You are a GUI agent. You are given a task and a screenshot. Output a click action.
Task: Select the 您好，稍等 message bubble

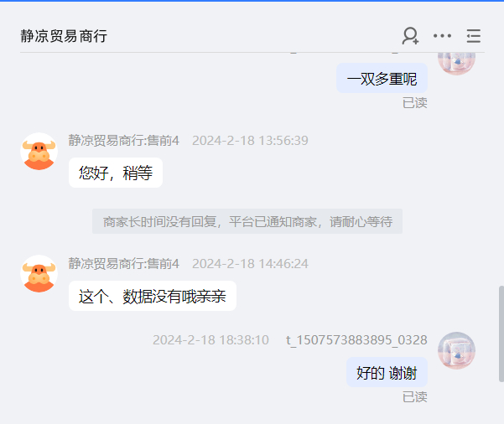tap(116, 173)
